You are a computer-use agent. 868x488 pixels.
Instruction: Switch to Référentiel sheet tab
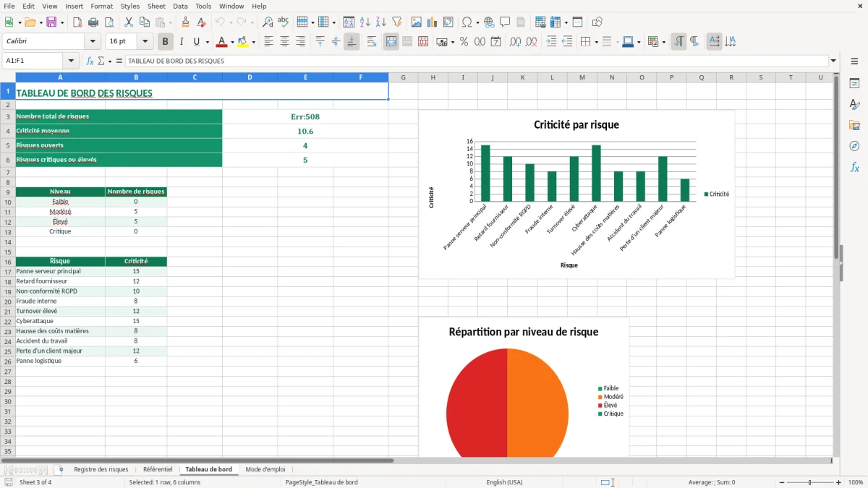click(158, 469)
